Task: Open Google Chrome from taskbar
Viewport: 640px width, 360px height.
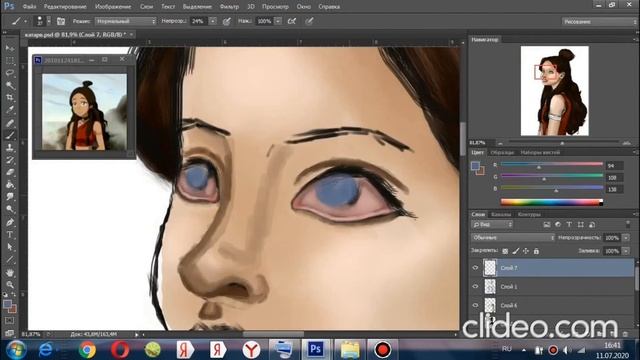Action: coord(87,350)
